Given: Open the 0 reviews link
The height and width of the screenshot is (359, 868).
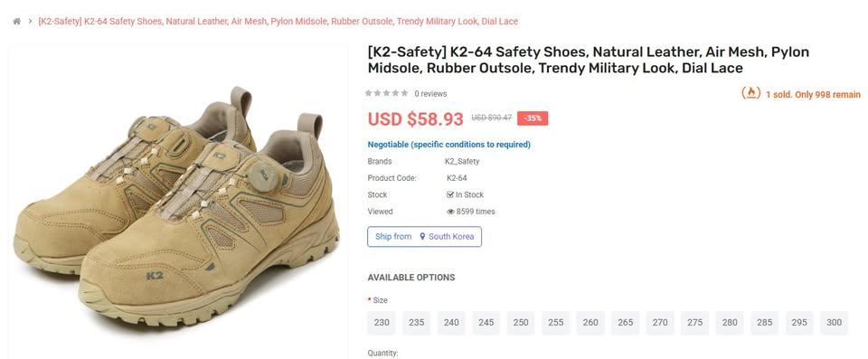Looking at the screenshot, I should click(x=430, y=94).
